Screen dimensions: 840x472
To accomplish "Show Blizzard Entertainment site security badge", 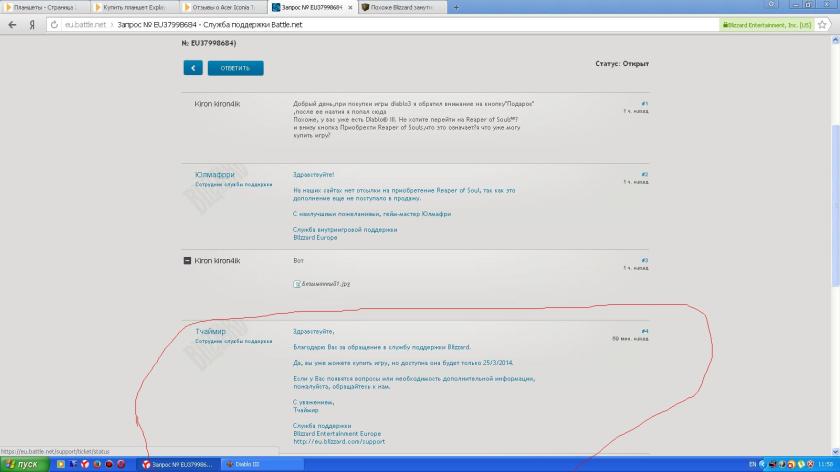I will (x=767, y=25).
